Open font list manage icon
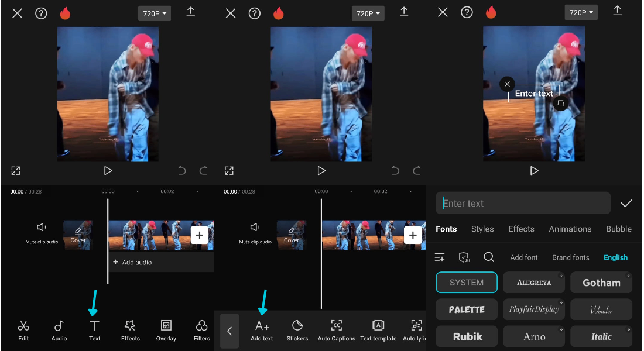Image resolution: width=644 pixels, height=351 pixels. point(440,257)
